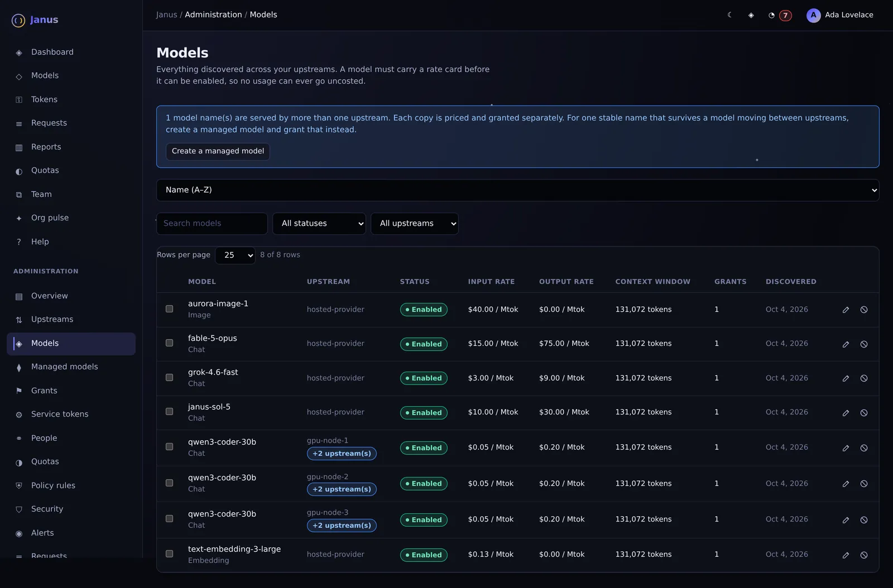The width and height of the screenshot is (893, 588).
Task: Expand the +2 upstream(s) badge under gpu-node-1
Action: (x=342, y=454)
